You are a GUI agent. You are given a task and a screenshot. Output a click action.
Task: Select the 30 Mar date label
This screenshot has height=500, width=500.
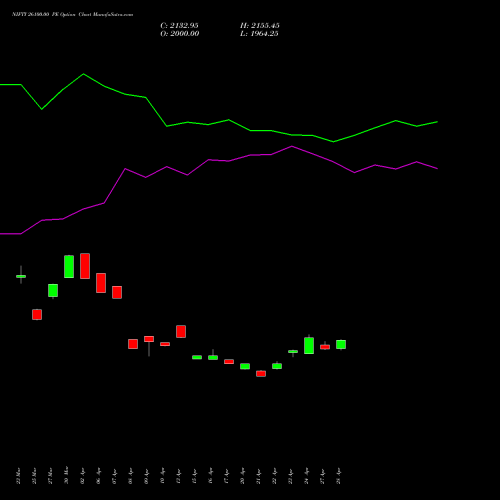tap(66, 475)
